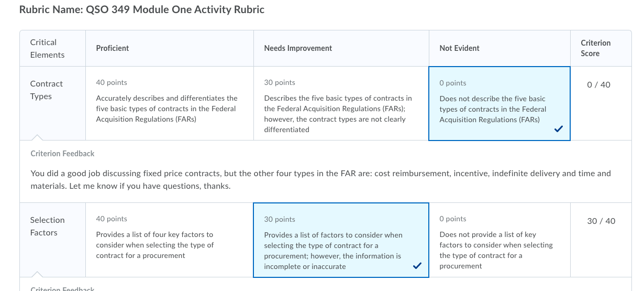Screen dimensions: 644x291
Task: Click the Proficient column header
Action: pyautogui.click(x=113, y=48)
